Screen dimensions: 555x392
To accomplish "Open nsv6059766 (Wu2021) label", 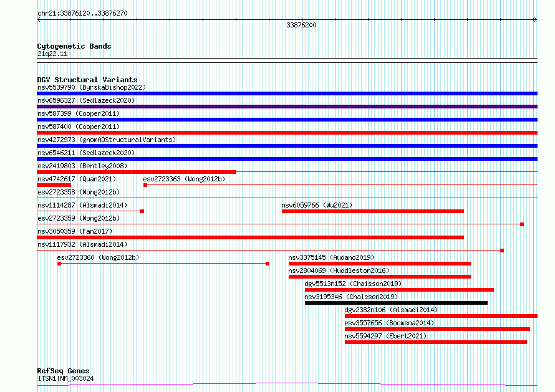I will point(317,205).
